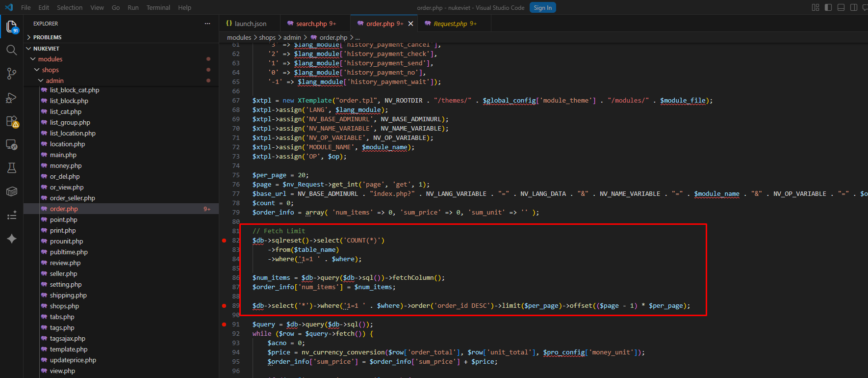The height and width of the screenshot is (378, 868).
Task: Open list_block_cat.php in explorer
Action: pos(121,90)
